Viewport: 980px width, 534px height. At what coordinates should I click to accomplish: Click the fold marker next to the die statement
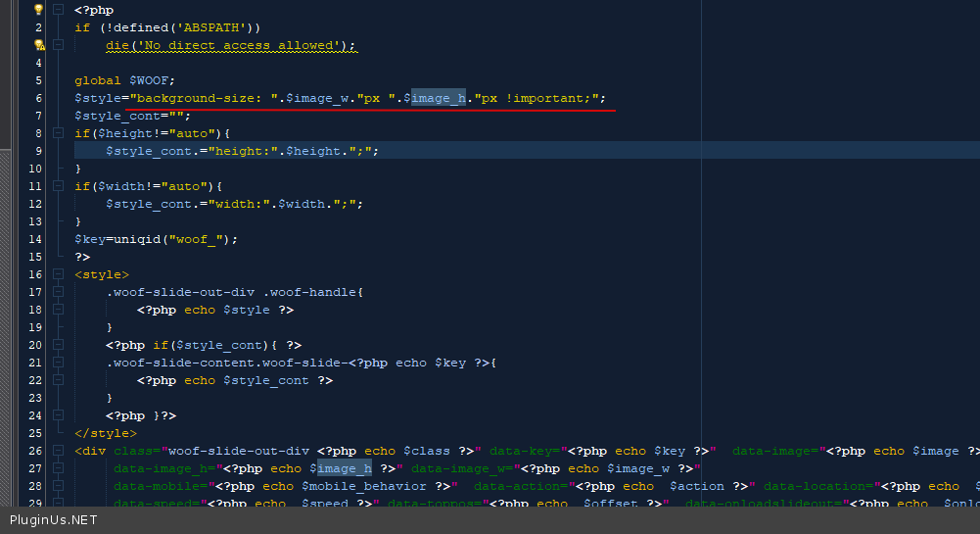tap(58, 45)
